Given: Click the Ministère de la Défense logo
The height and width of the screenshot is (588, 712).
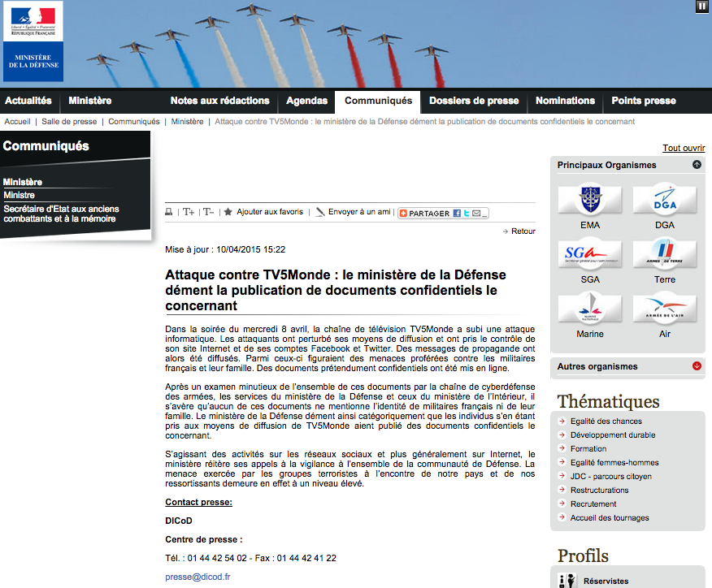Looking at the screenshot, I should pos(33,41).
